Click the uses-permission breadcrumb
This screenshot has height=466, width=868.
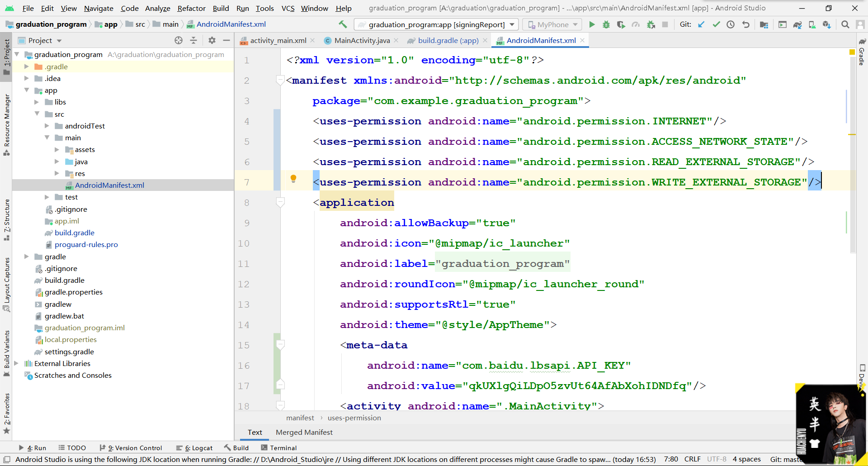(x=354, y=418)
